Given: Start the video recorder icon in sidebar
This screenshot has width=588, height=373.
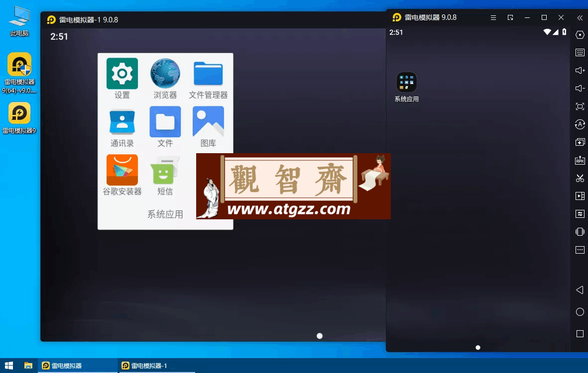Looking at the screenshot, I should tap(580, 196).
